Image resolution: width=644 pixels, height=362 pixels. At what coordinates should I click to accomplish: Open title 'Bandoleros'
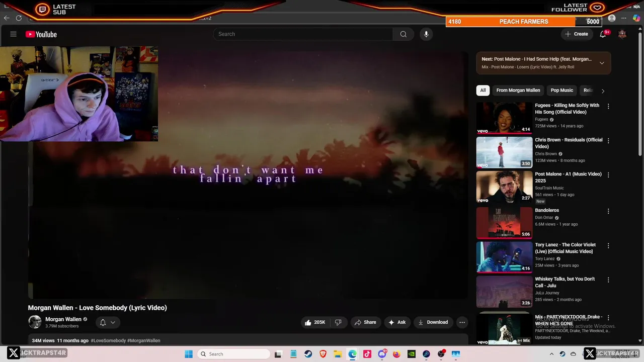[x=547, y=210]
